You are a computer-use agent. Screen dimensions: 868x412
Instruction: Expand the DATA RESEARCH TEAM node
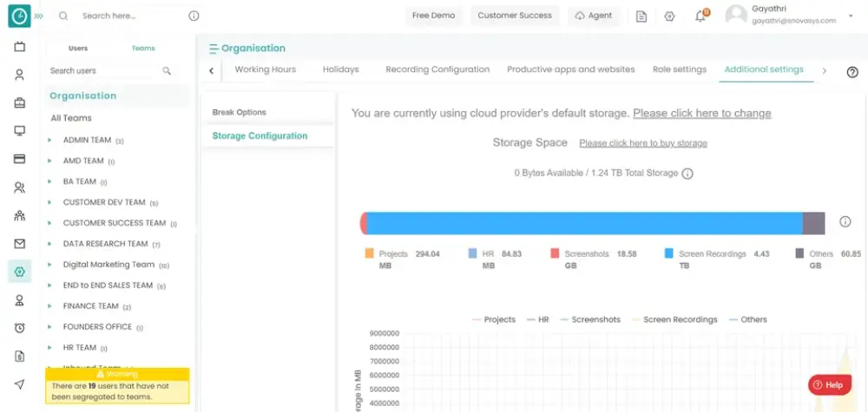coord(49,244)
